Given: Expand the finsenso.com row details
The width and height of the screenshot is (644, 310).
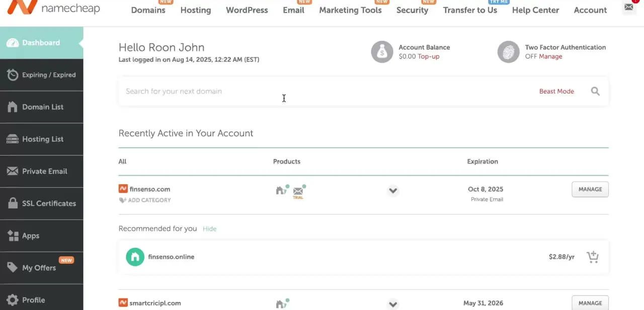Looking at the screenshot, I should pos(393,191).
